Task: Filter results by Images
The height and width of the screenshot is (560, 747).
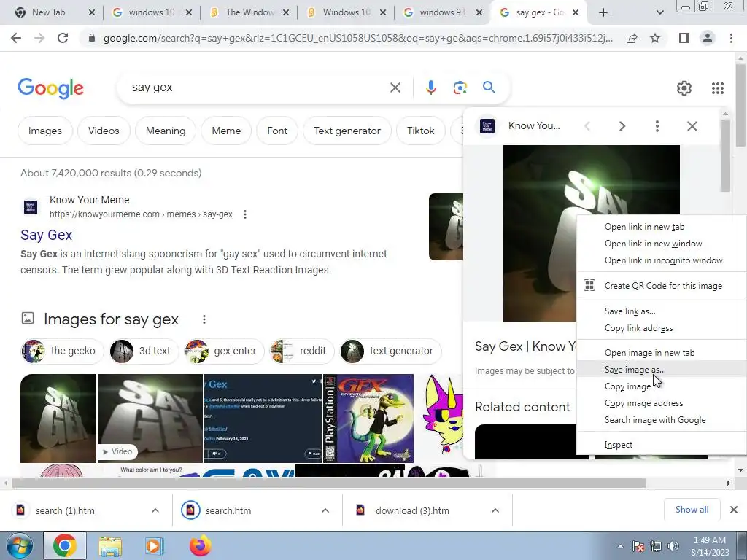Action: [x=44, y=131]
